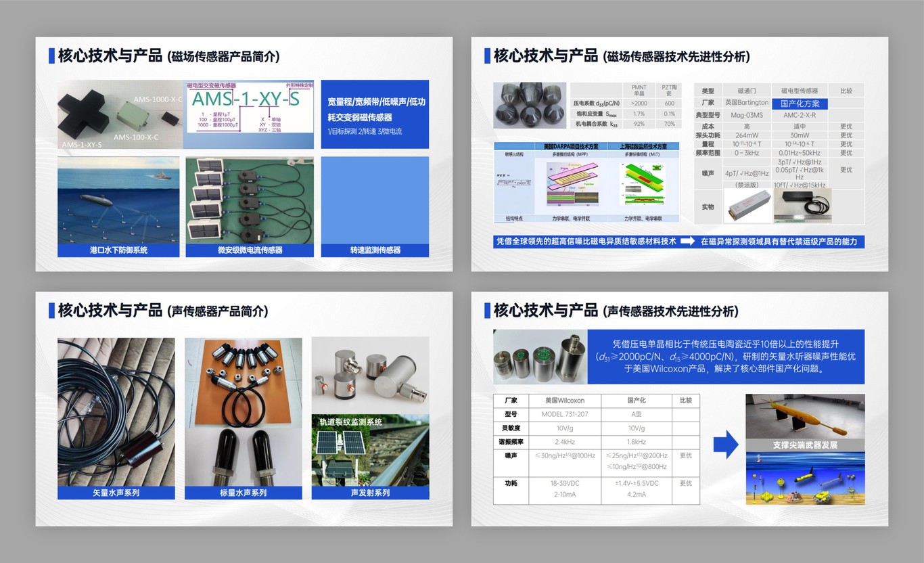Click the 支撑尖端武器发展 label

(x=805, y=445)
